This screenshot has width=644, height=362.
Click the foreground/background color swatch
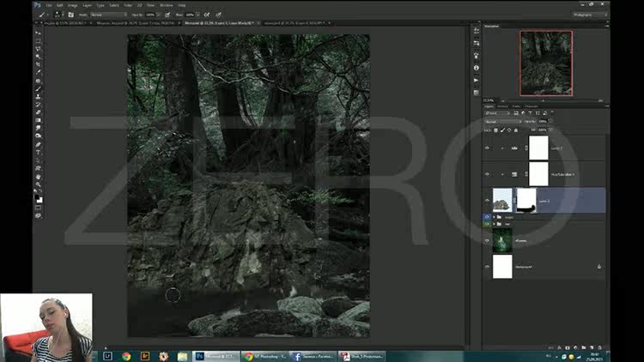38,198
